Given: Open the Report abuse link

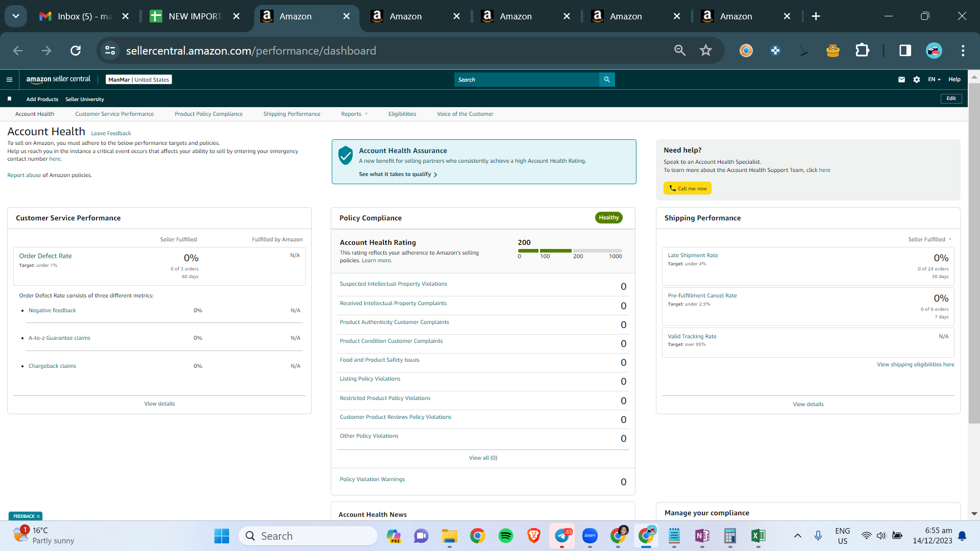Looking at the screenshot, I should tap(24, 175).
